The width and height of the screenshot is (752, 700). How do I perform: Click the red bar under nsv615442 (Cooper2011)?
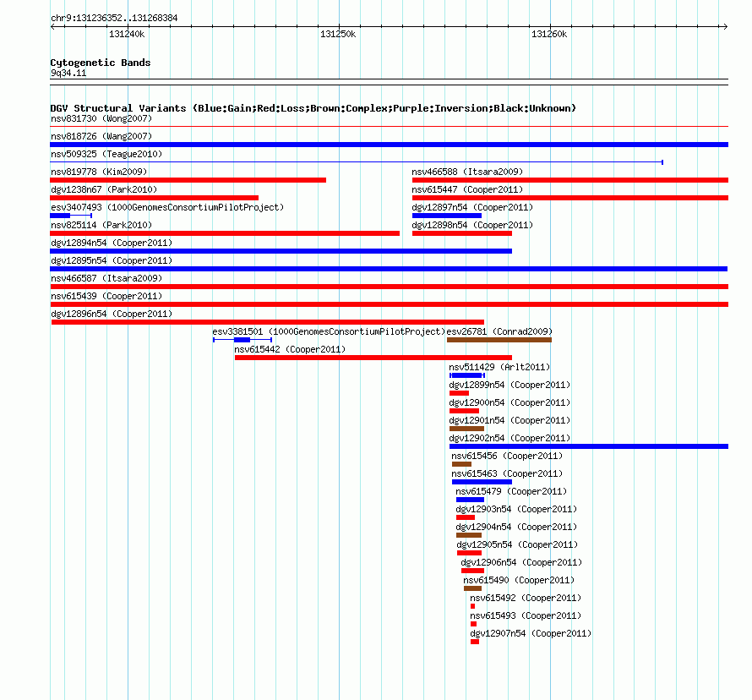click(373, 358)
